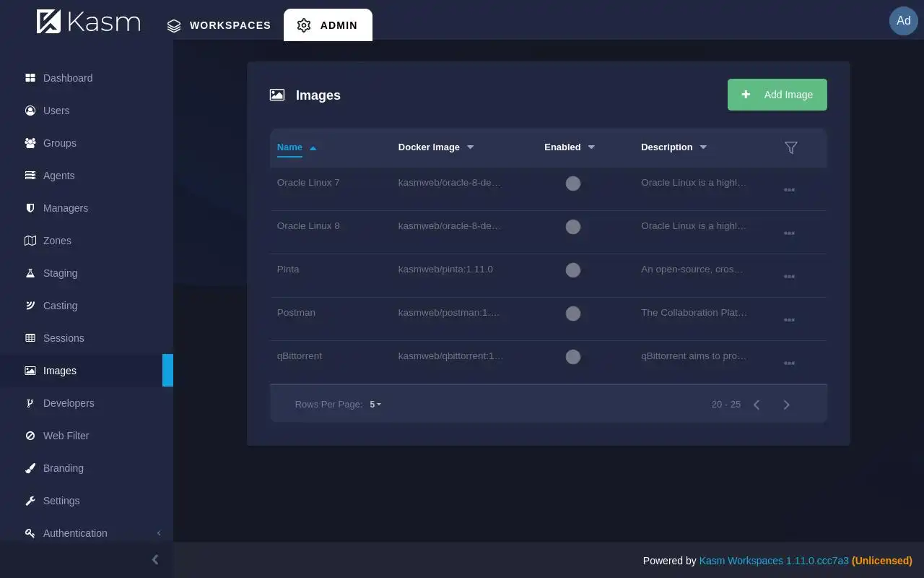Click the Agents server icon
The image size is (924, 578).
tap(30, 176)
